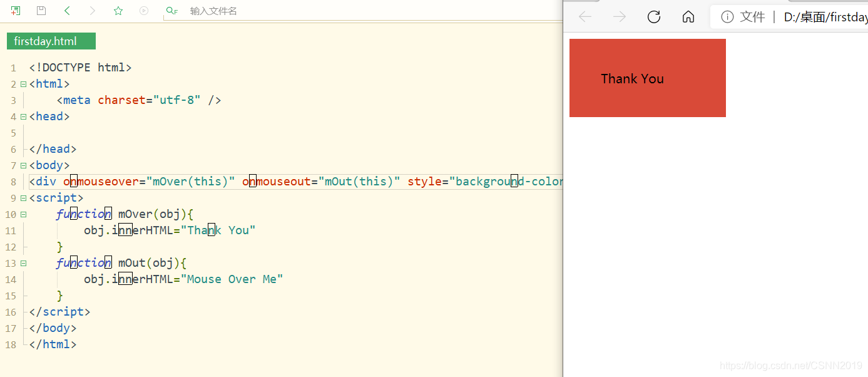Click line number 5 in the gutter
868x377 pixels.
point(13,133)
